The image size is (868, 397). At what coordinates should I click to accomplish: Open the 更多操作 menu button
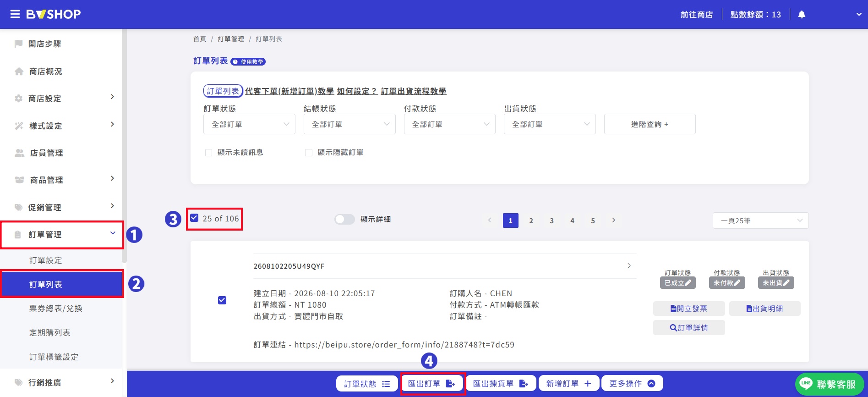point(633,384)
